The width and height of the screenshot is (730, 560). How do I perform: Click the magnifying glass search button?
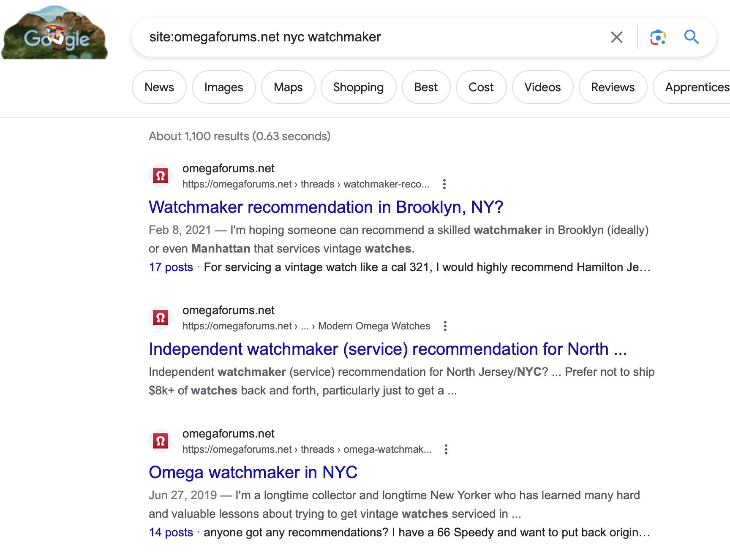691,37
